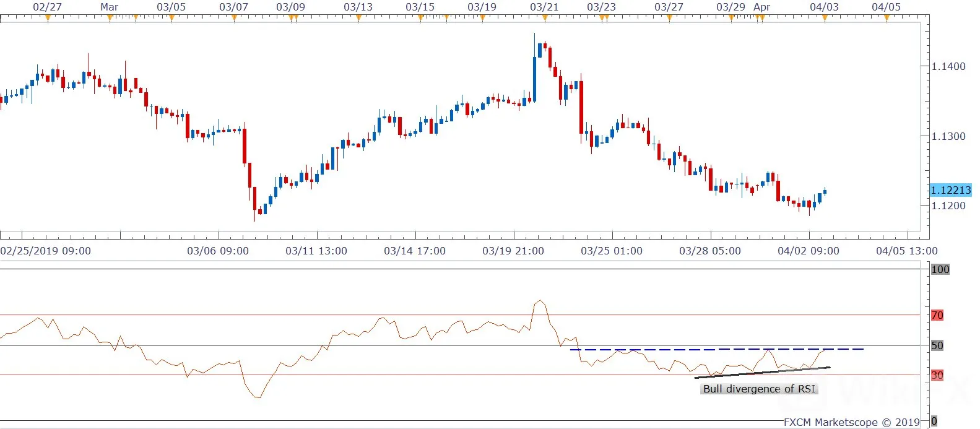
Task: Click the orange marker under 02/27
Action: 48,18
